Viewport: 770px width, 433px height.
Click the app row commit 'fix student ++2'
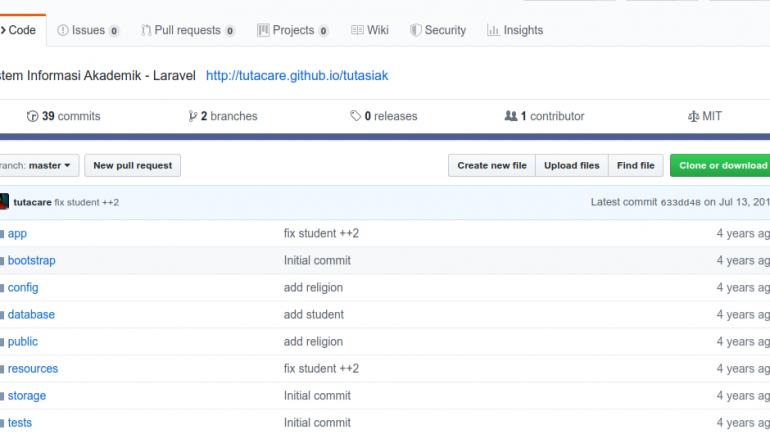point(321,234)
